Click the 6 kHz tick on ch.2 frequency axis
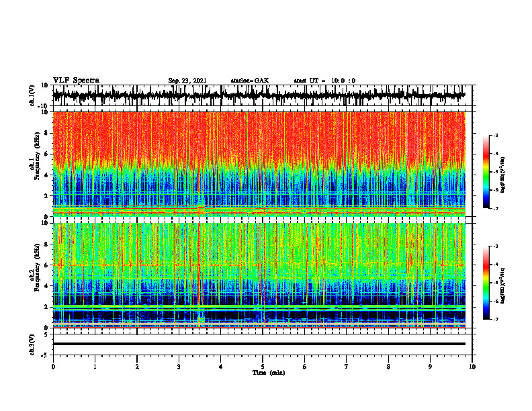 point(46,265)
